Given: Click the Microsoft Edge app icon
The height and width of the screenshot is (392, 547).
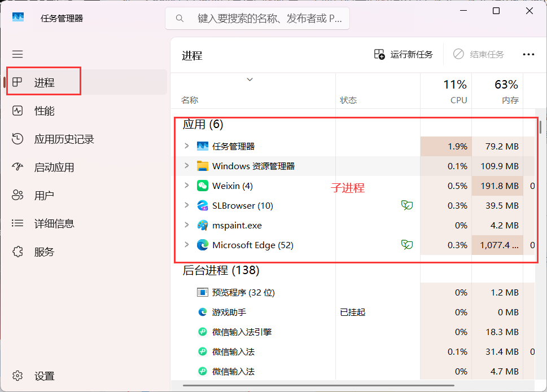Looking at the screenshot, I should [202, 245].
